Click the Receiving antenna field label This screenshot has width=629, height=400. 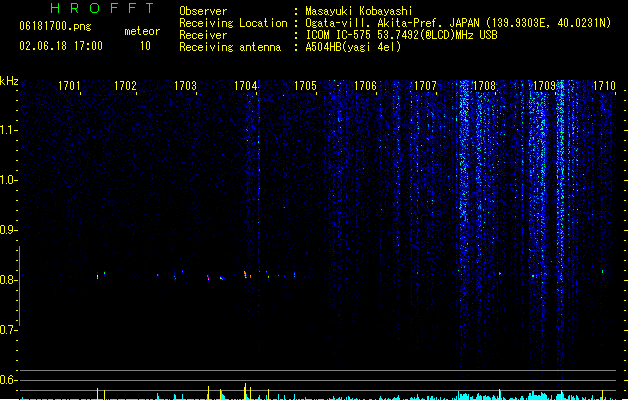click(230, 47)
